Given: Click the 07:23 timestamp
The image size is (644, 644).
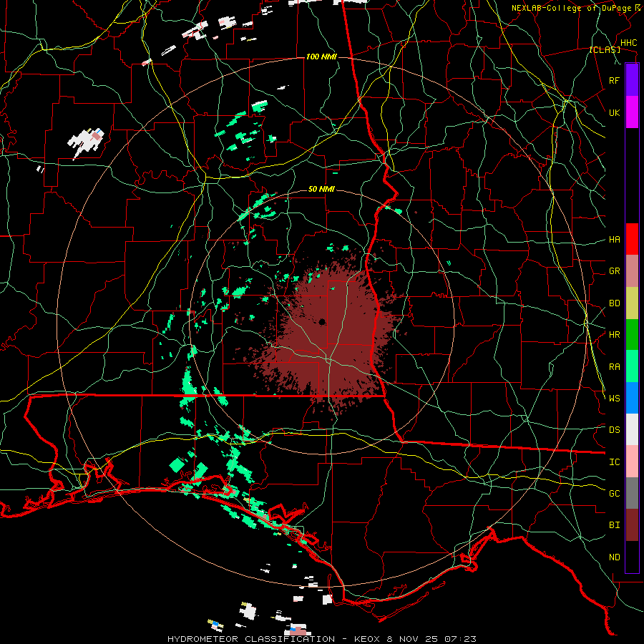Looking at the screenshot, I should (x=461, y=639).
